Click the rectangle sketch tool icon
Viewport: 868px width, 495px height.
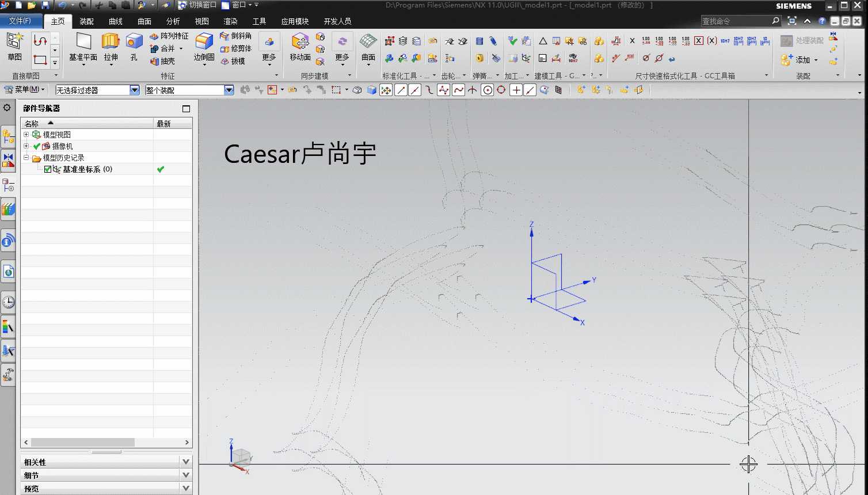(x=40, y=59)
